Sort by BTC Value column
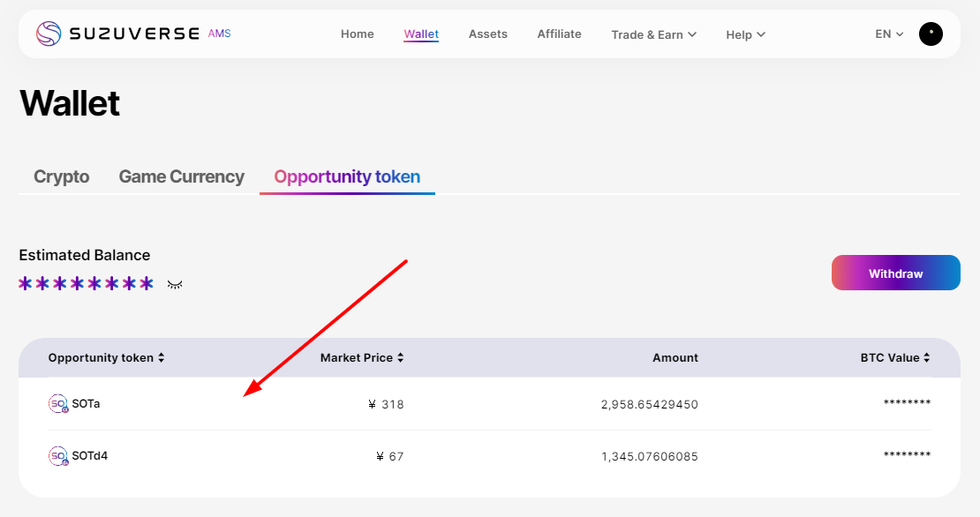The width and height of the screenshot is (980, 517). point(895,358)
